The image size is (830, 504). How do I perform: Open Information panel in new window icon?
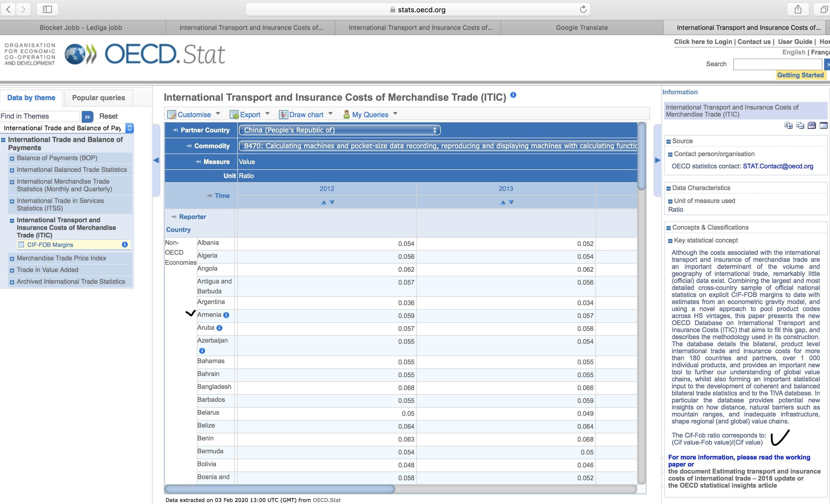click(x=823, y=126)
